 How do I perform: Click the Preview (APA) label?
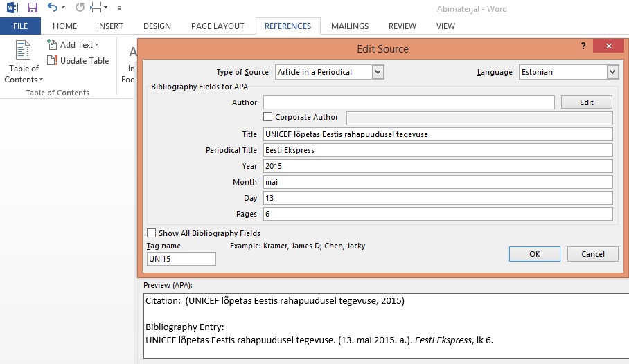coord(168,285)
